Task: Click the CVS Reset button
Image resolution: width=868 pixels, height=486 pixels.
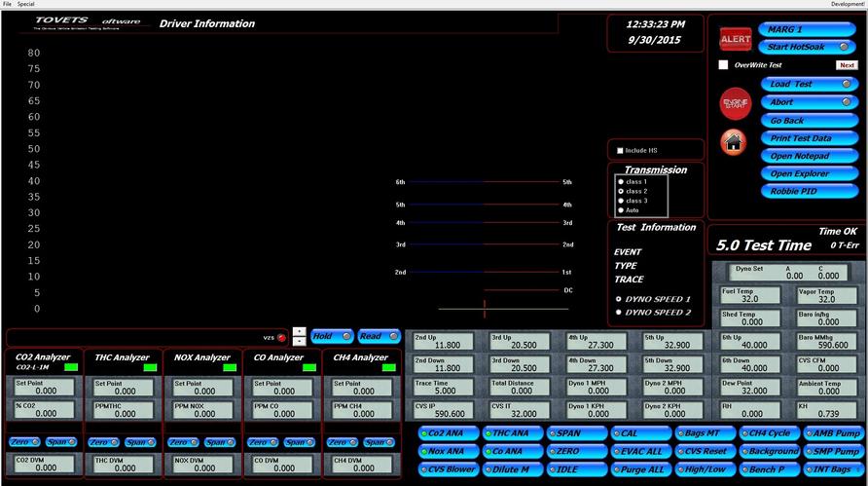Action: click(x=705, y=452)
